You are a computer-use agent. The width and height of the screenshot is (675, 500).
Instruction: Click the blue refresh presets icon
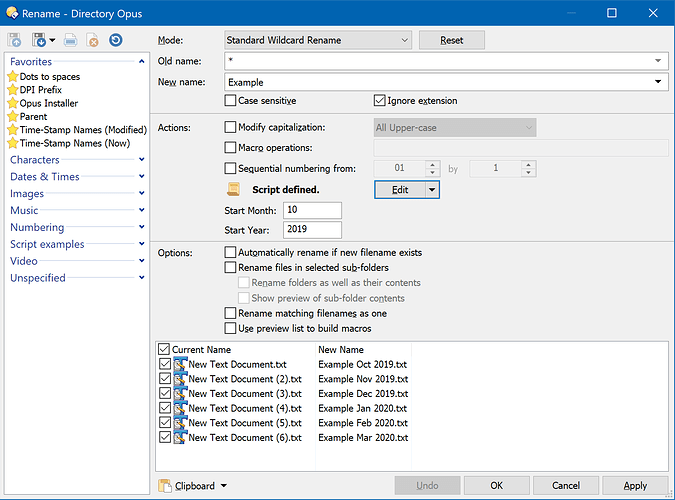(x=115, y=40)
